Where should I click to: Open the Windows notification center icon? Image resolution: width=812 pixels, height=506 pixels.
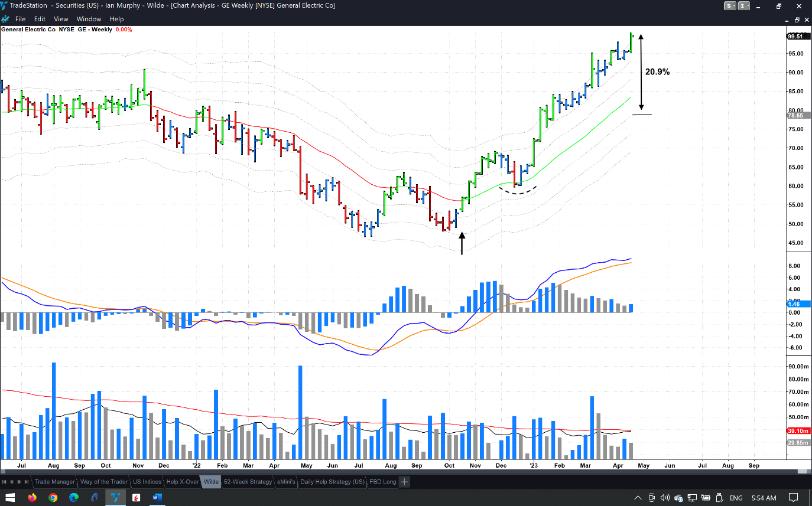coord(794,497)
